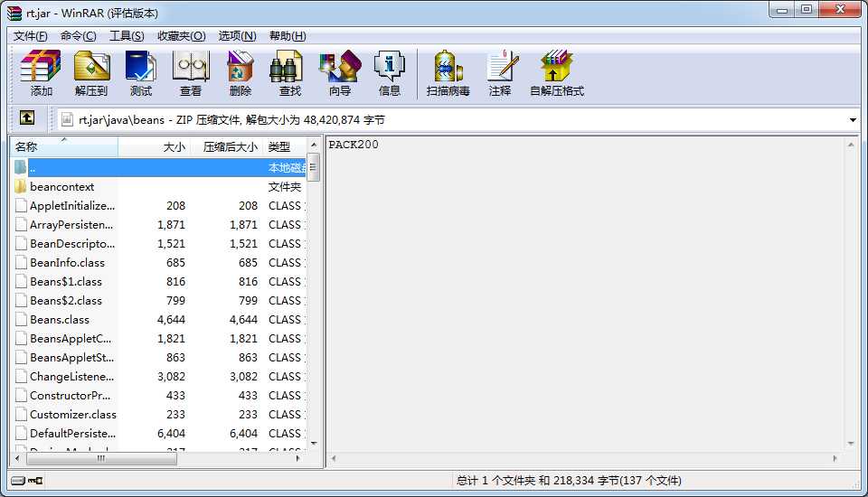
Task: Click the Delete (删除) icon
Action: [241, 73]
